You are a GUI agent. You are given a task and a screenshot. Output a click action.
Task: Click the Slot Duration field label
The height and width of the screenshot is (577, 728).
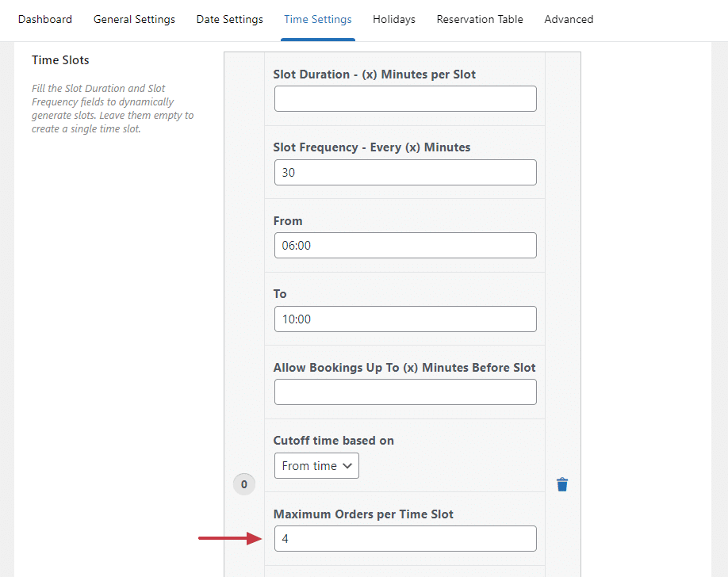tap(374, 75)
